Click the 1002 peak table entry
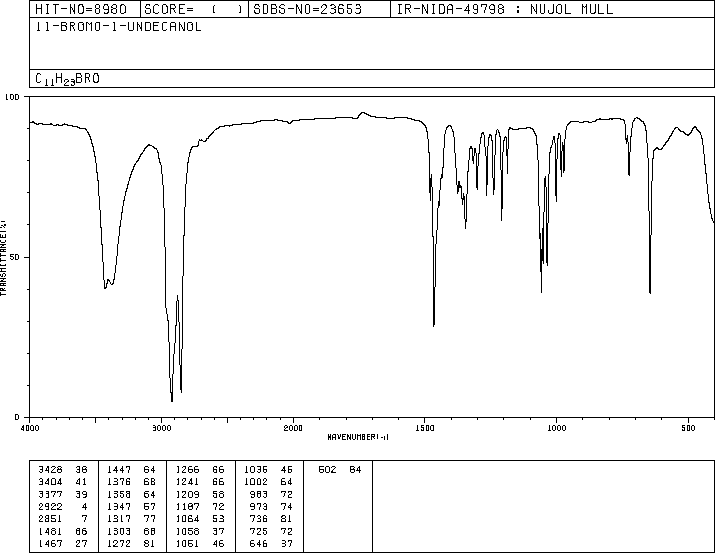Viewport: 715px width, 553px height. coord(268,482)
